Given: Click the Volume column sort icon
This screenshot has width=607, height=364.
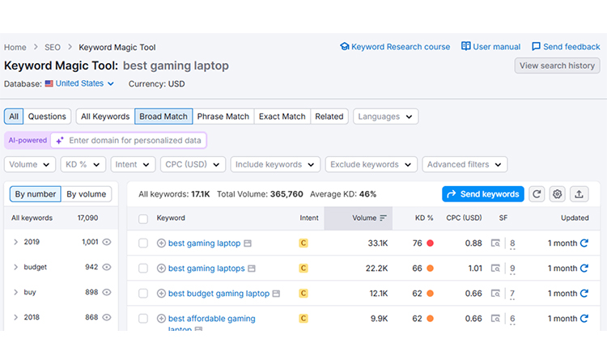Looking at the screenshot, I should pos(384,218).
